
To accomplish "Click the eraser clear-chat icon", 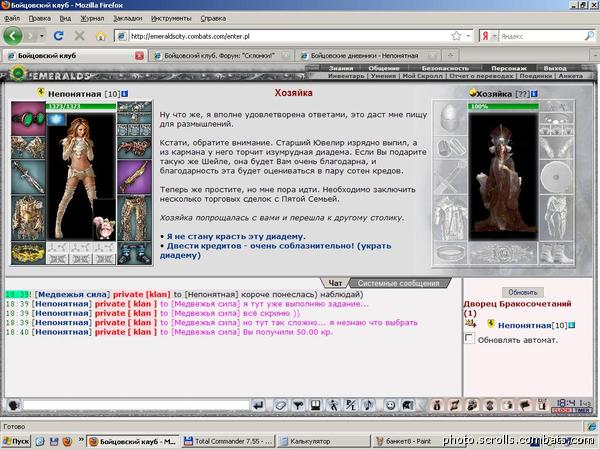I will (280, 405).
